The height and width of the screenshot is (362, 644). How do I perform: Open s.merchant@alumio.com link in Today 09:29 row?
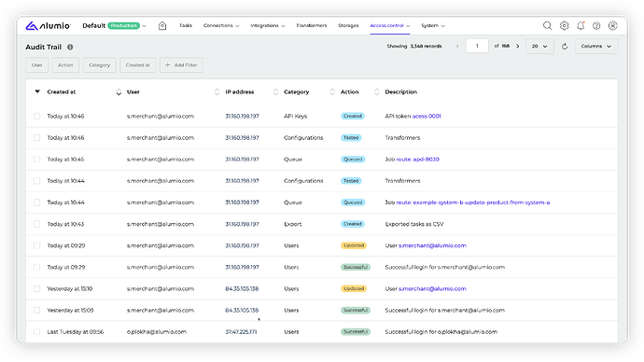point(432,245)
